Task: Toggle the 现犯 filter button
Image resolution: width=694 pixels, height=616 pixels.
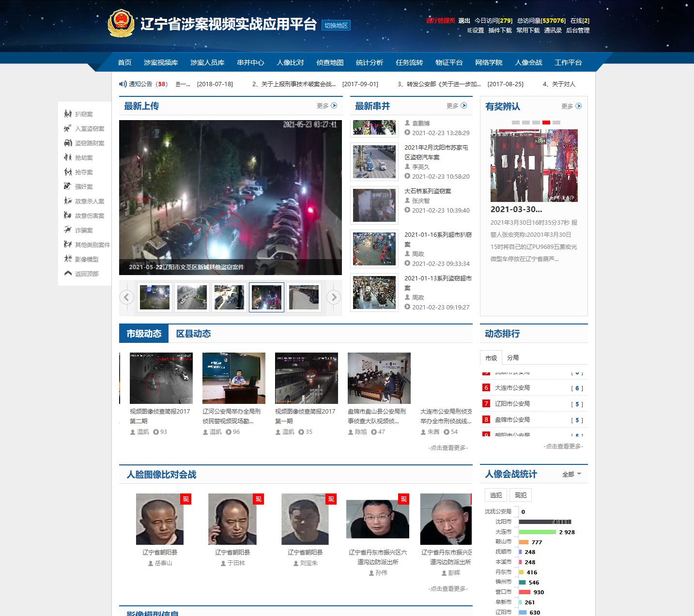Action: pyautogui.click(x=521, y=495)
